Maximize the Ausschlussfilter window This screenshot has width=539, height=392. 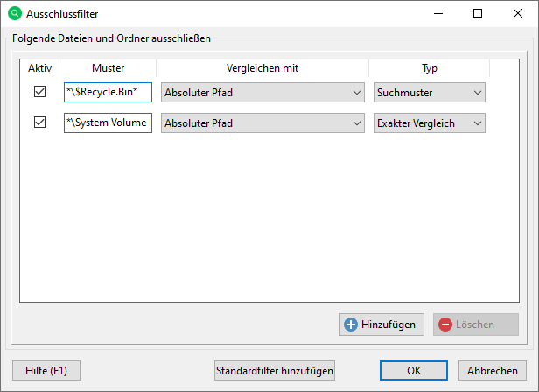[x=478, y=13]
